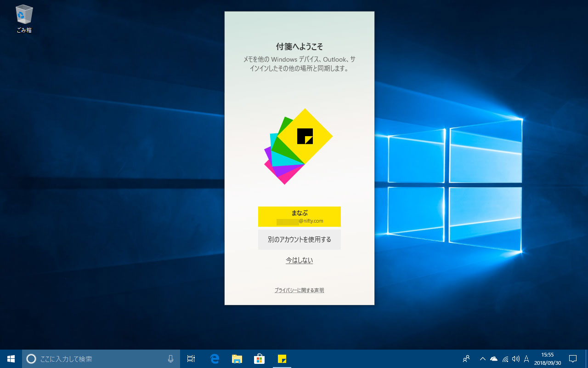Open Microsoft Store from the taskbar
588x368 pixels.
coord(259,359)
